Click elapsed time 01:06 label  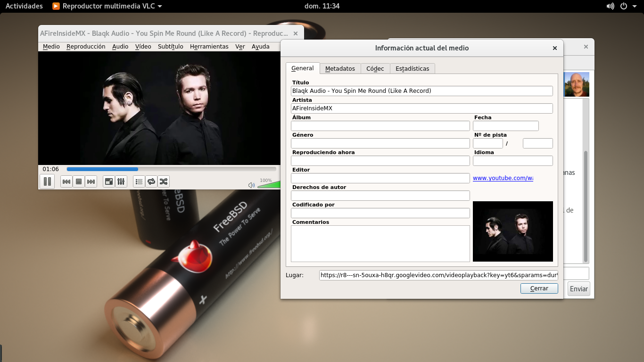50,169
